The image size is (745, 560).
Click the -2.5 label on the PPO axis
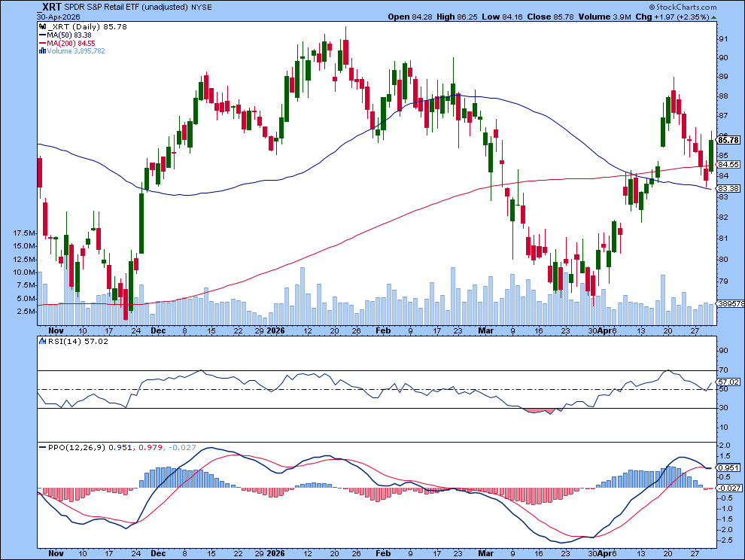(x=725, y=540)
